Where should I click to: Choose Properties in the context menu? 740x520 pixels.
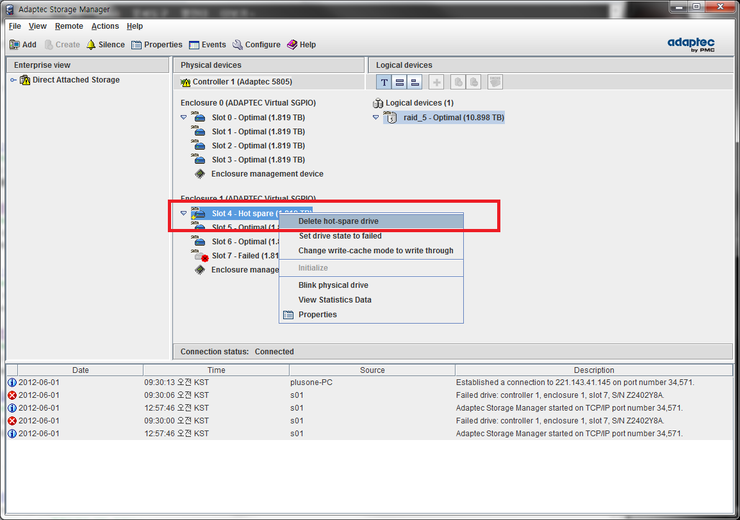coord(371,314)
